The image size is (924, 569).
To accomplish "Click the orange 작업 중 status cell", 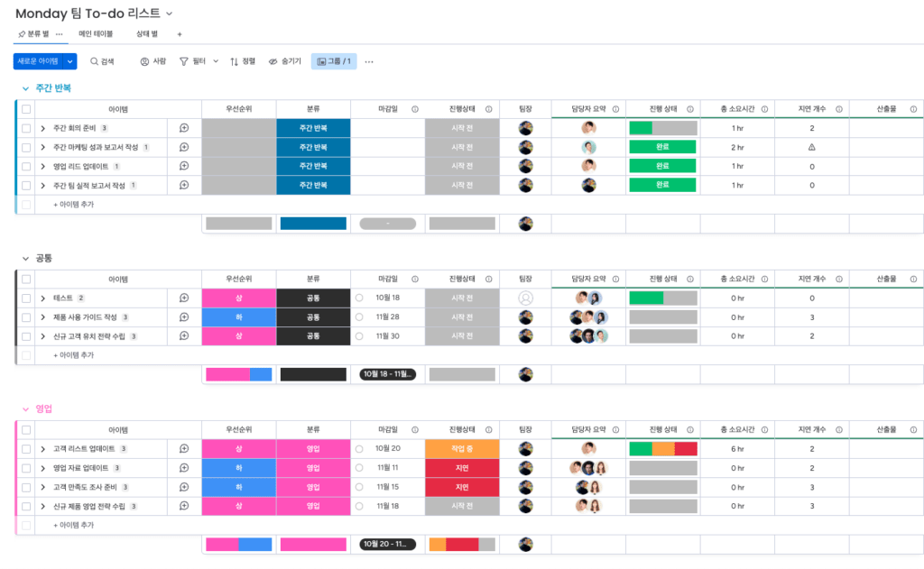I will point(462,449).
